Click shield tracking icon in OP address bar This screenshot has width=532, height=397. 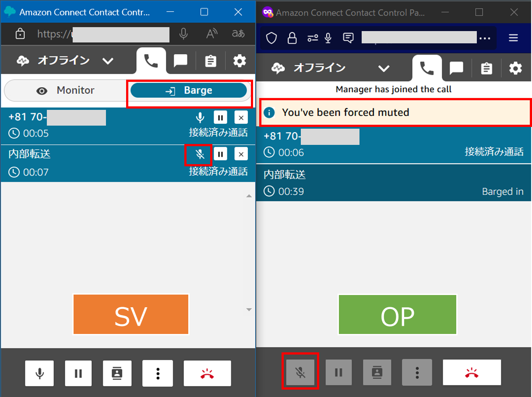click(x=272, y=39)
